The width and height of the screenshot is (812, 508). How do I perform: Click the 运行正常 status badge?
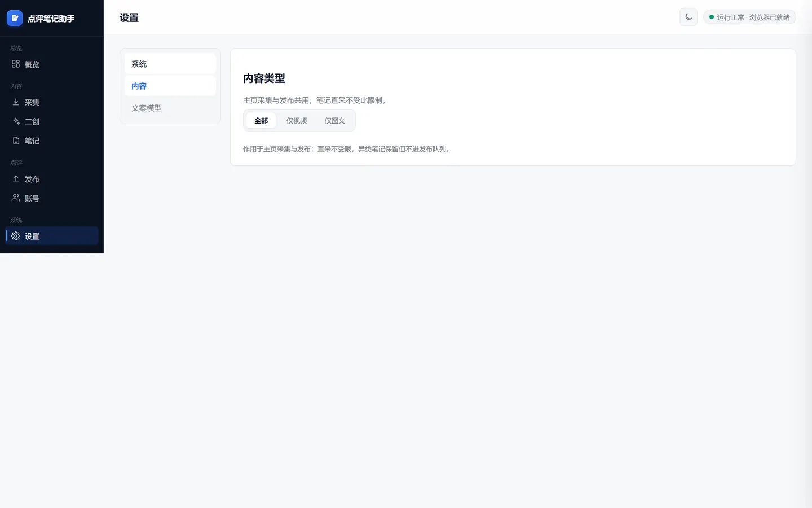pos(749,17)
